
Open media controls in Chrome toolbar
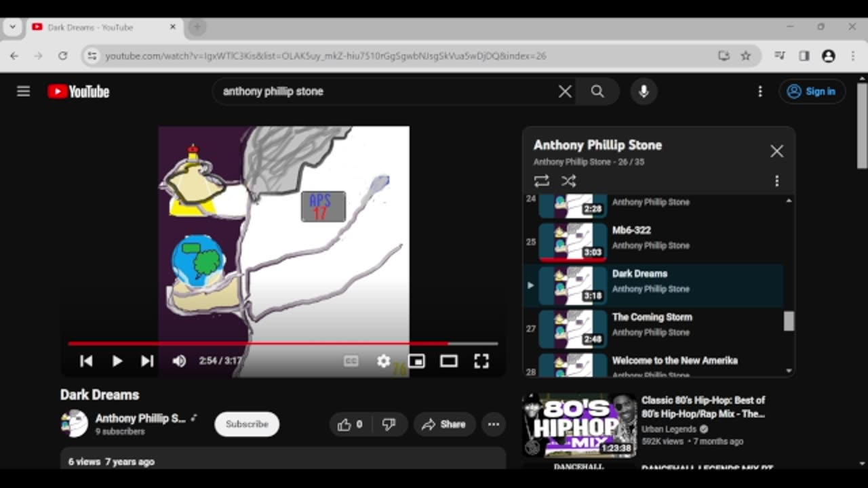780,56
